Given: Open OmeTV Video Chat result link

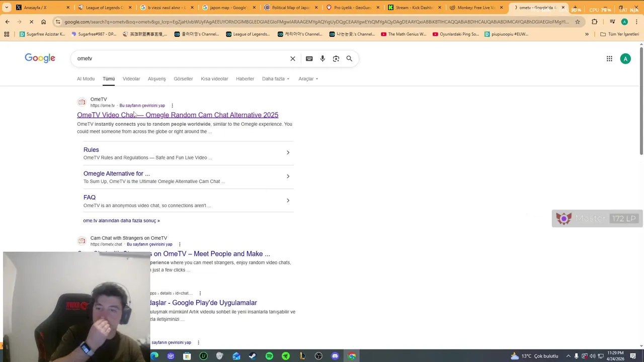Looking at the screenshot, I should click(x=178, y=115).
